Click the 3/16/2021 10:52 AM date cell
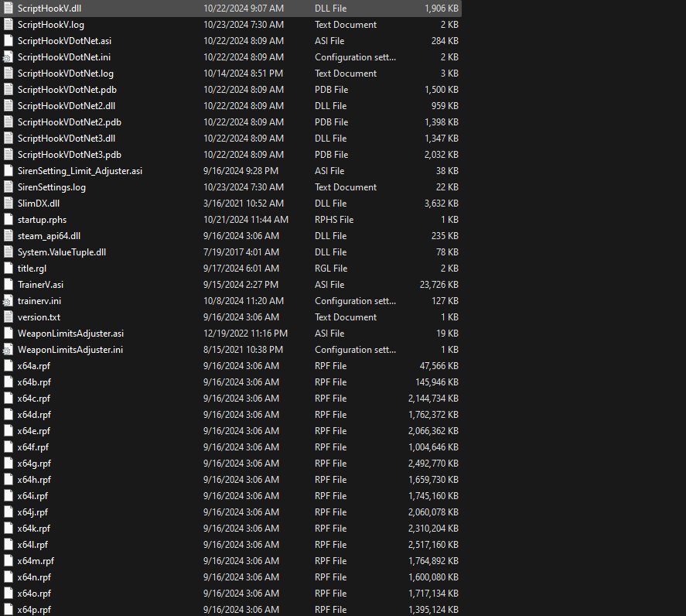The height and width of the screenshot is (616, 686). [x=244, y=204]
